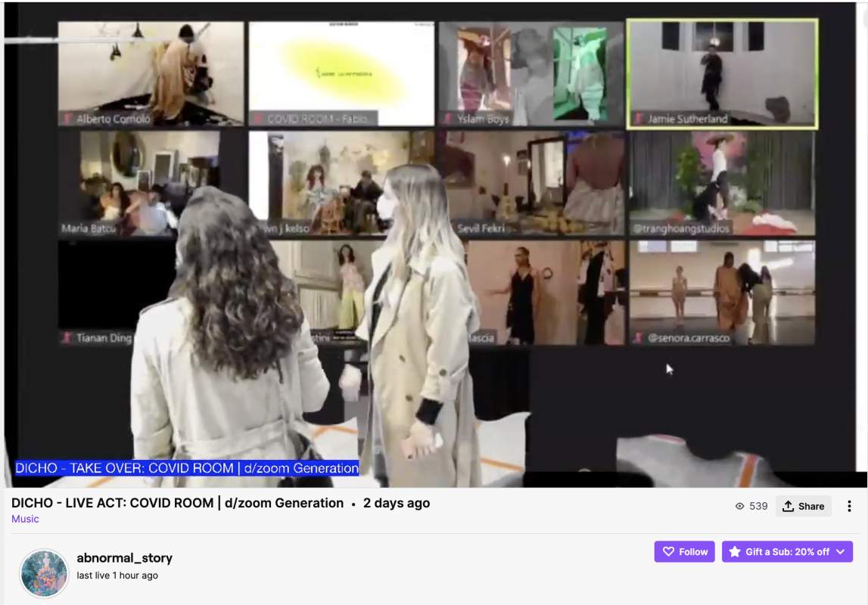
Task: Click the heart icon on Follow
Action: 668,552
